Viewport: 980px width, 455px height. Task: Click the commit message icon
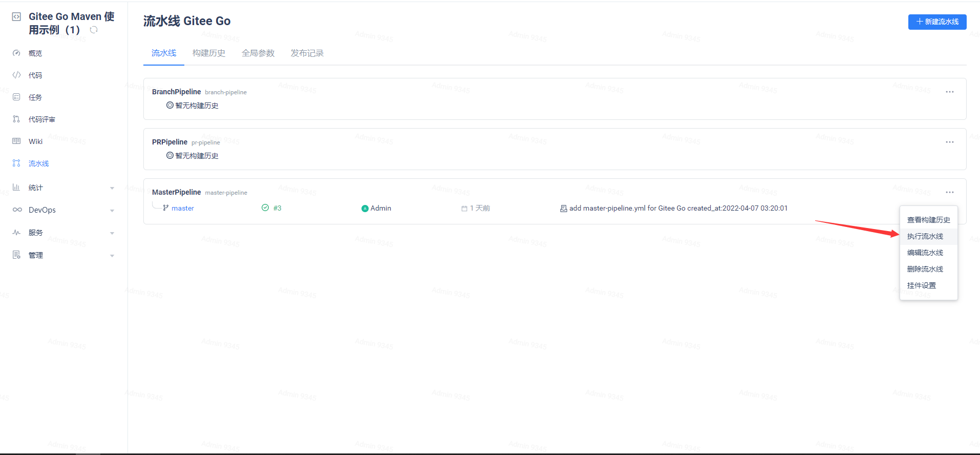point(564,209)
